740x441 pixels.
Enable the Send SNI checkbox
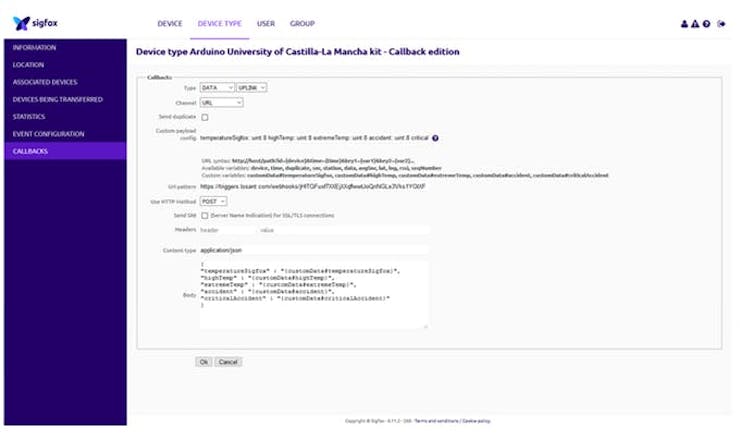pyautogui.click(x=205, y=215)
